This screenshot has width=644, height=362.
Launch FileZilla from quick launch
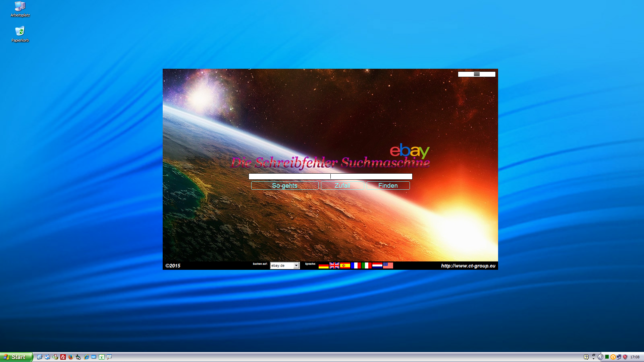click(x=63, y=357)
